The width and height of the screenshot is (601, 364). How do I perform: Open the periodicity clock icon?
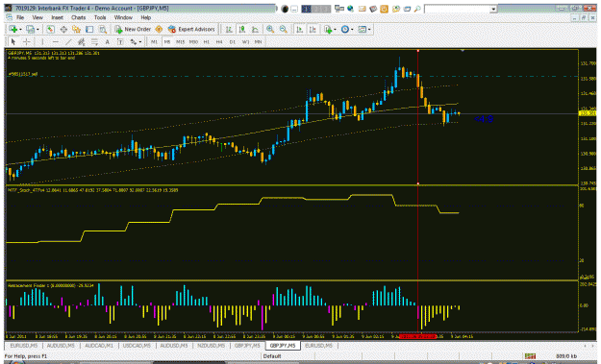pyautogui.click(x=344, y=29)
